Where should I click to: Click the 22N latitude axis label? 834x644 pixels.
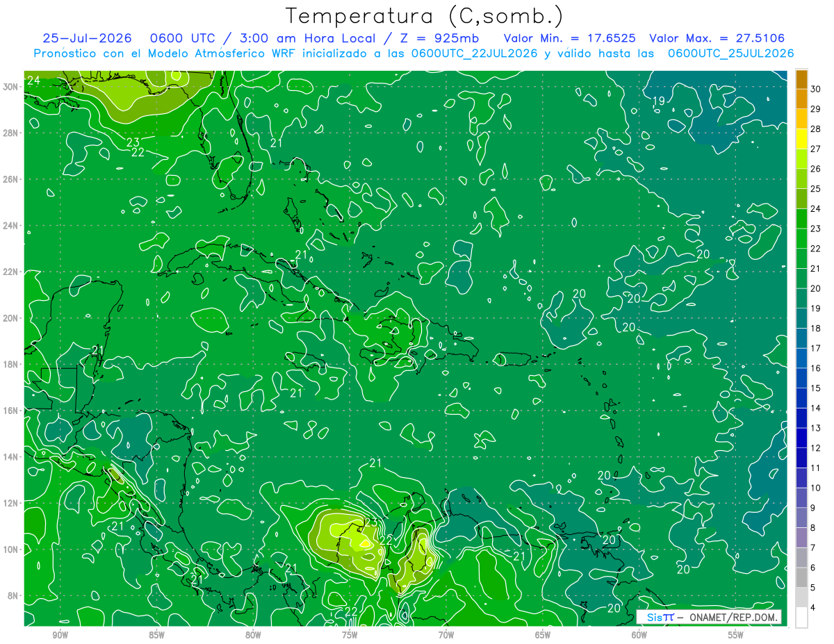point(12,272)
